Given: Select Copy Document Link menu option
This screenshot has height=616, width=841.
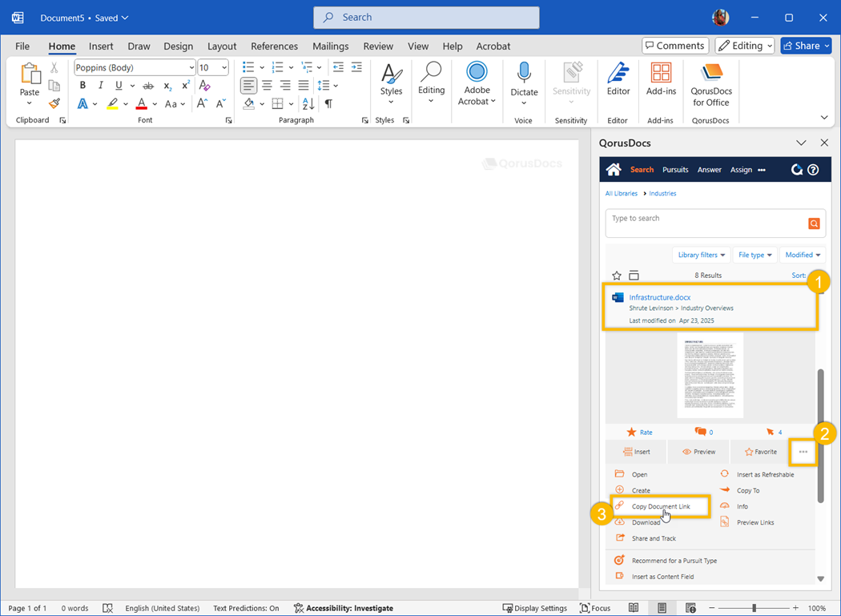Looking at the screenshot, I should click(x=660, y=506).
